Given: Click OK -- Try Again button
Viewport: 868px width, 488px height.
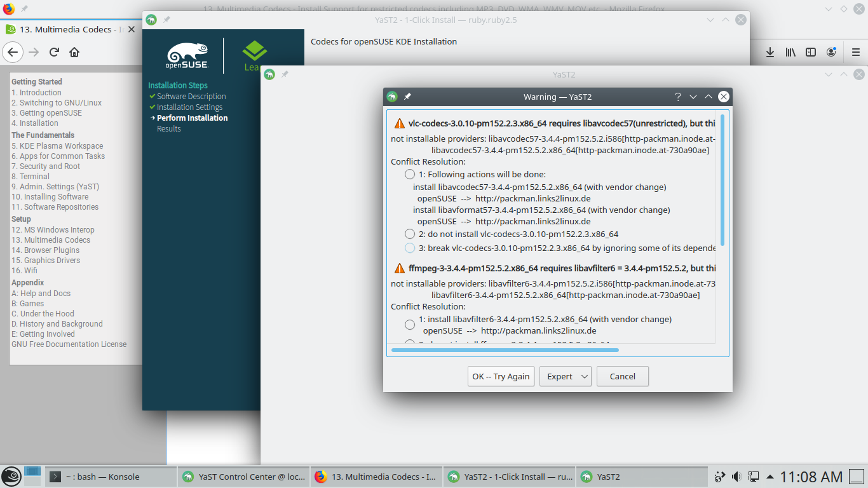Looking at the screenshot, I should click(x=501, y=376).
